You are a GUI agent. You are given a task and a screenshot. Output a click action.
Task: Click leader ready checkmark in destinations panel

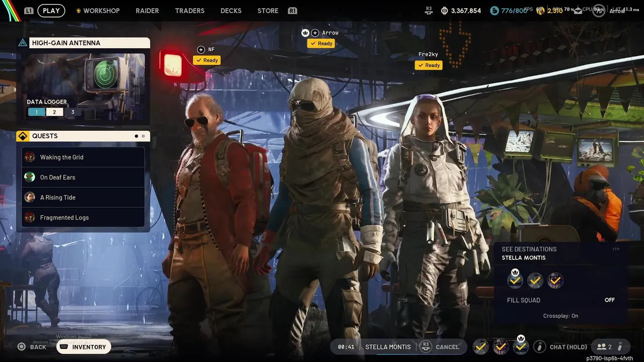(515, 280)
